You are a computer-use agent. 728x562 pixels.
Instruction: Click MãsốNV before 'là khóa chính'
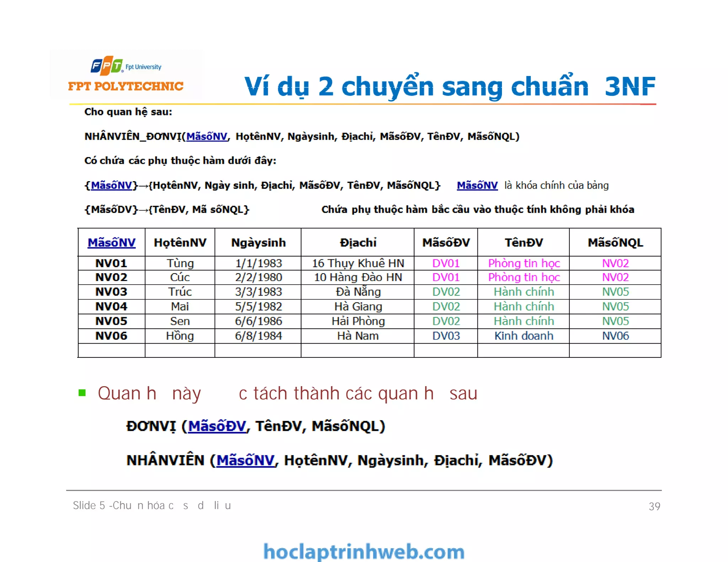coord(477,185)
